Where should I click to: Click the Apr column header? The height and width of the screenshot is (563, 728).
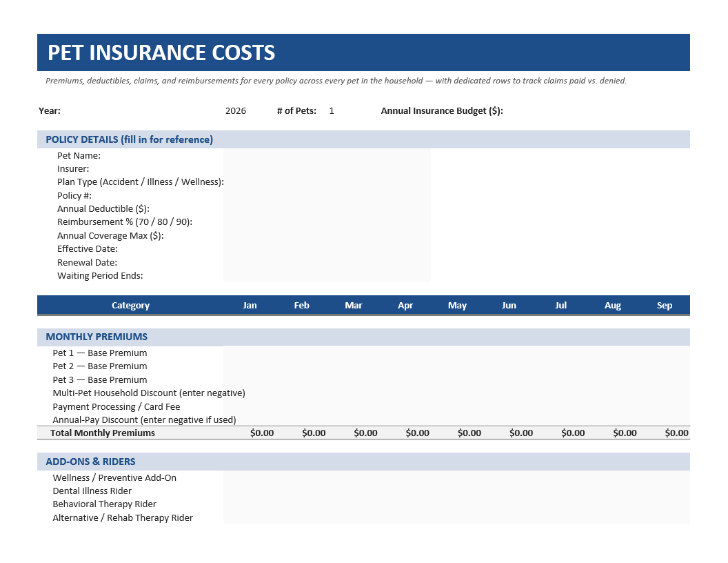[405, 305]
